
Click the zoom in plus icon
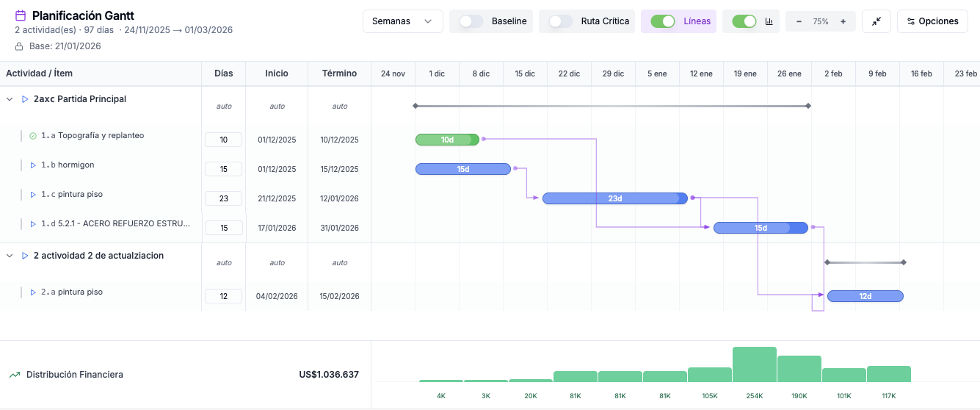pos(843,21)
